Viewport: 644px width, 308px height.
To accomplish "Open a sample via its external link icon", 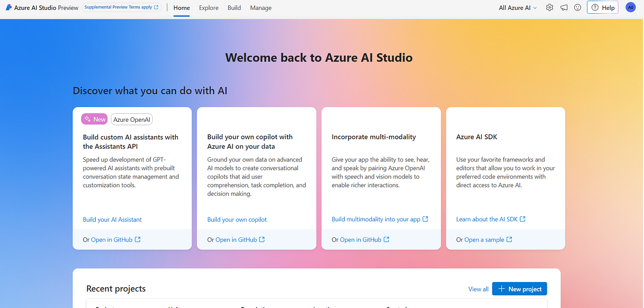I will tap(510, 239).
